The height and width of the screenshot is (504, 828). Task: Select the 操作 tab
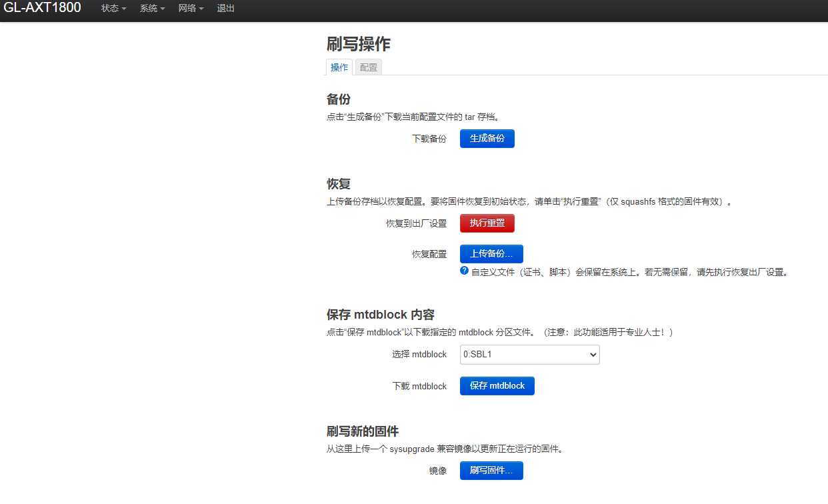tap(339, 67)
